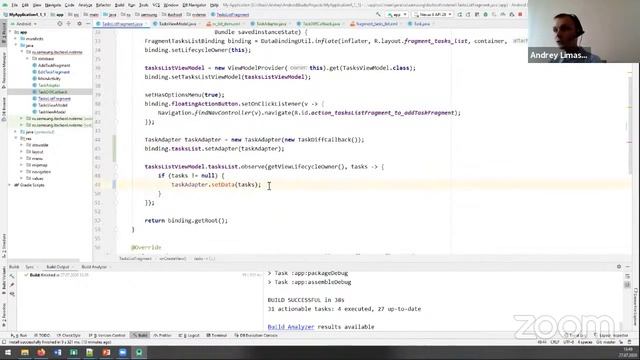This screenshot has height=360, width=640.
Task: Switch to Task.java editor tab
Action: (x=421, y=24)
